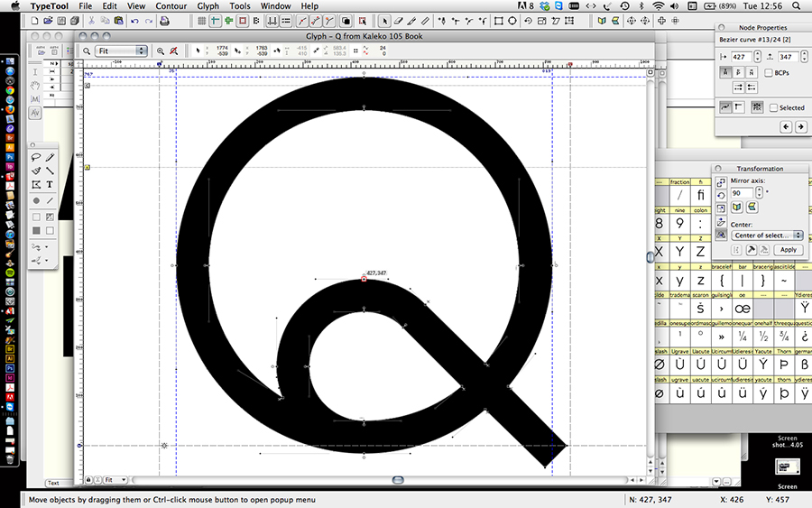
Task: Open a font file from the toolbar
Action: pos(48,21)
